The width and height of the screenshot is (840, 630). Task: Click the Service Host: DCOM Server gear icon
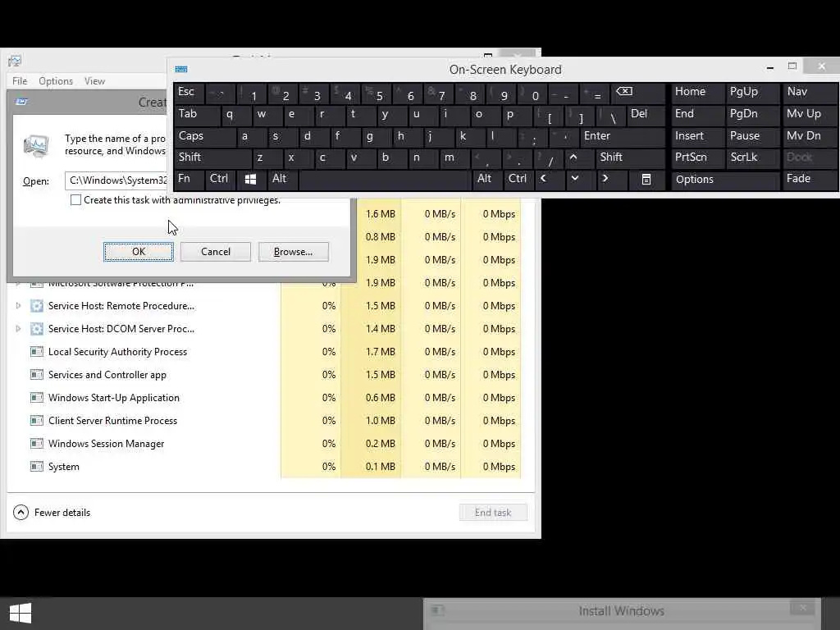click(36, 328)
